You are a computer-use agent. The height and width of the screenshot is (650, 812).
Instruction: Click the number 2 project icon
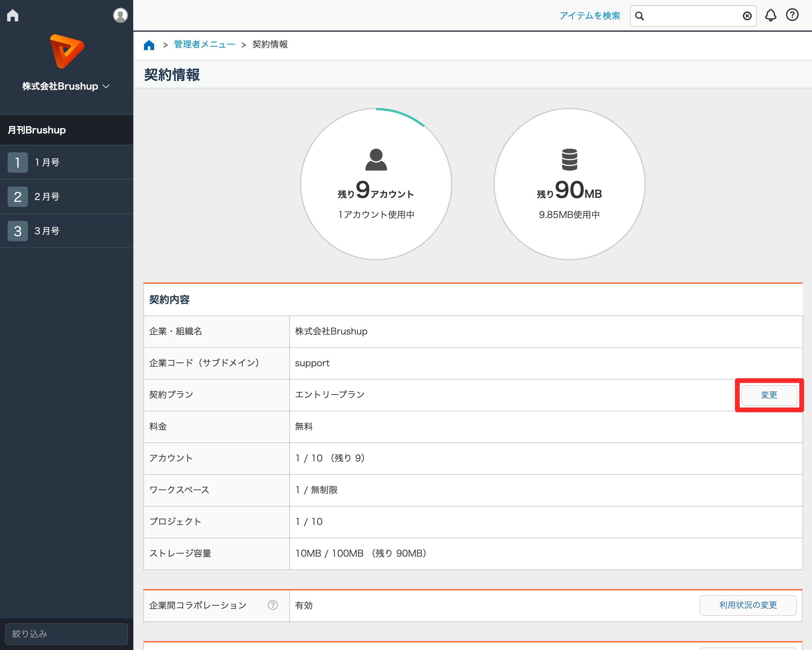[18, 197]
